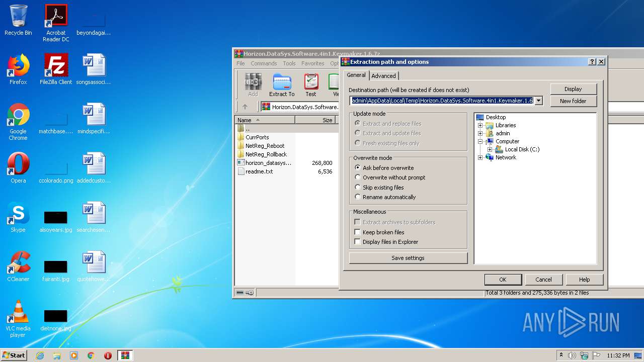
Task: Select the Opera desktop shortcut
Action: point(18,168)
